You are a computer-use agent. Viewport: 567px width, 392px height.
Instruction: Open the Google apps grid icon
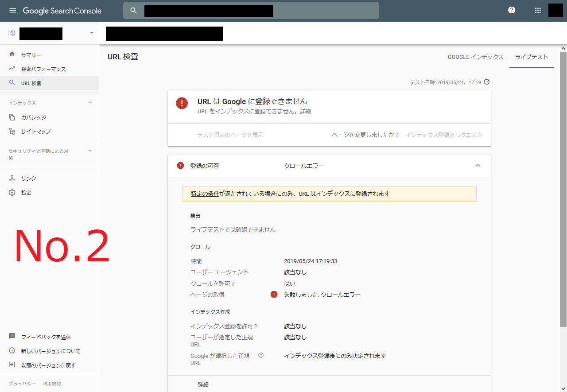click(538, 11)
